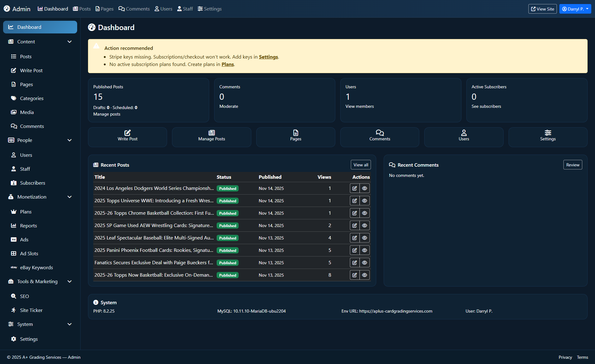The height and width of the screenshot is (364, 595).
Task: Click eye icon for 2025-26 Topps Now Basketball
Action: [x=364, y=275]
